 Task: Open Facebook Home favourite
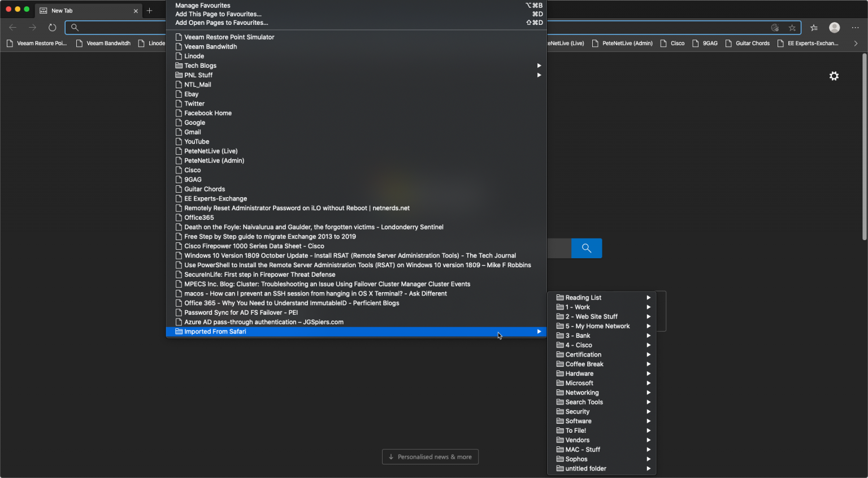point(356,113)
